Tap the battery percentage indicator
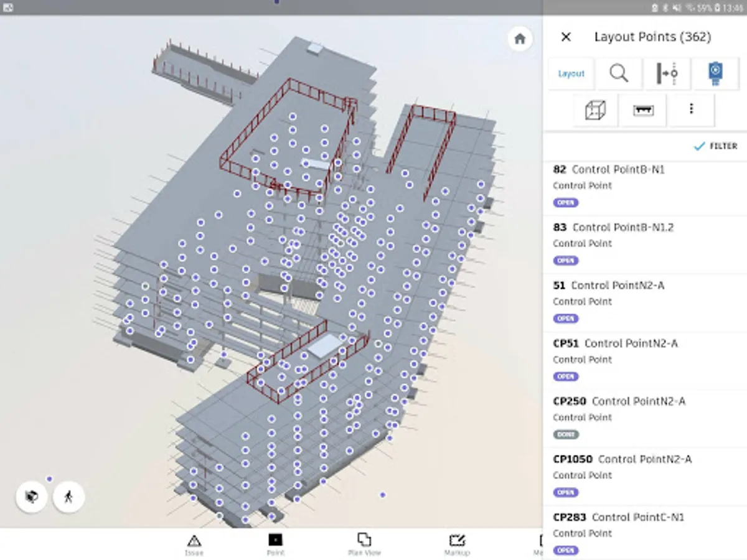 [x=705, y=8]
